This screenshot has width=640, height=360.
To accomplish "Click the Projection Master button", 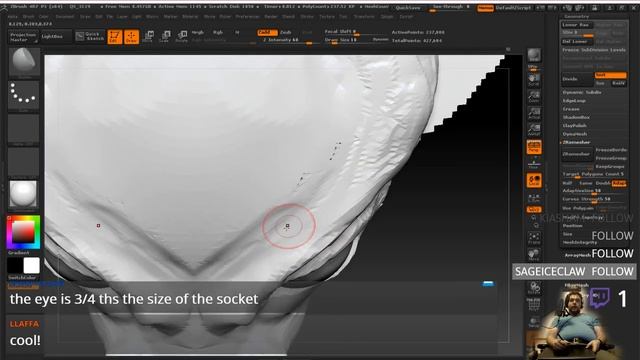I will click(23, 37).
